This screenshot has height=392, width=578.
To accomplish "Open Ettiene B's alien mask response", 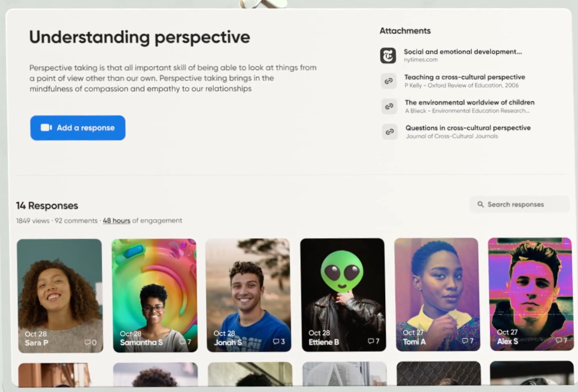I will pyautogui.click(x=343, y=294).
